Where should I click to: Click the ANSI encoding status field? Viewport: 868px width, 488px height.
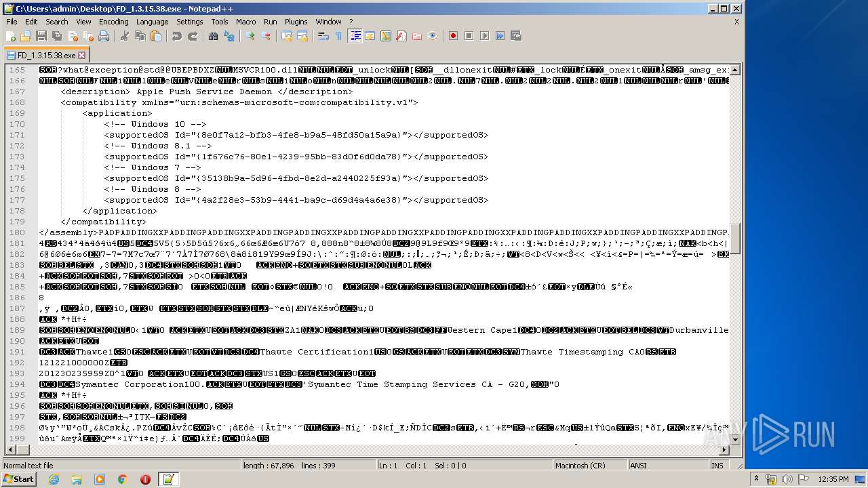(668, 466)
